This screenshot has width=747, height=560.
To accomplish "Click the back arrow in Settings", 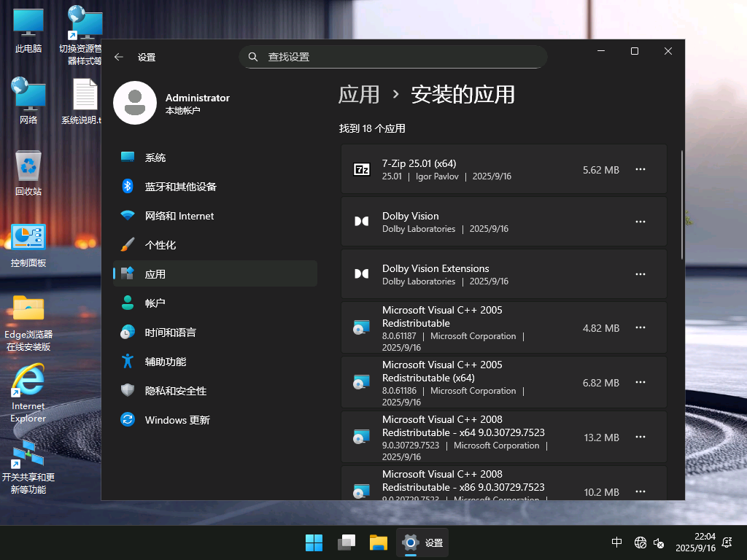I will point(119,57).
